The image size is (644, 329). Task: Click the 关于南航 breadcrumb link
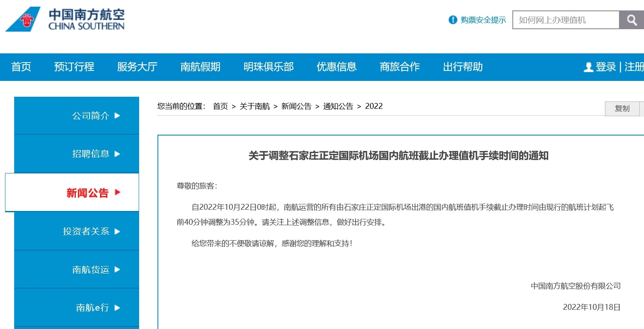click(x=255, y=106)
